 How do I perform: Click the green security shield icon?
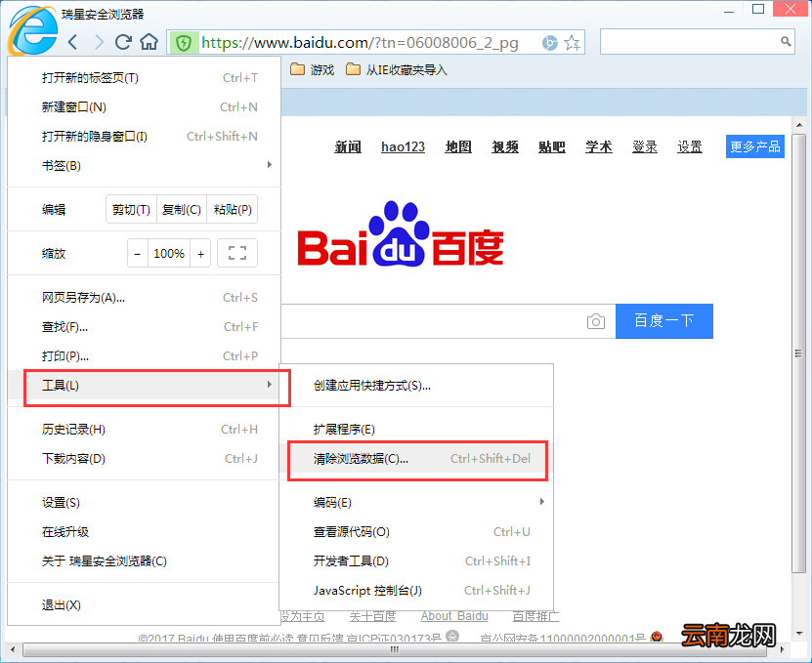click(184, 42)
